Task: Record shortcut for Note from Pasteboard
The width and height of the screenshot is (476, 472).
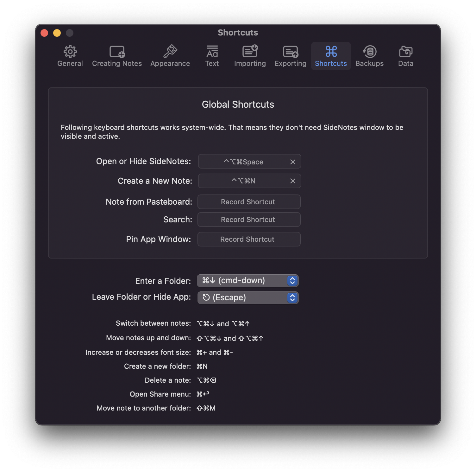Action: pyautogui.click(x=249, y=202)
